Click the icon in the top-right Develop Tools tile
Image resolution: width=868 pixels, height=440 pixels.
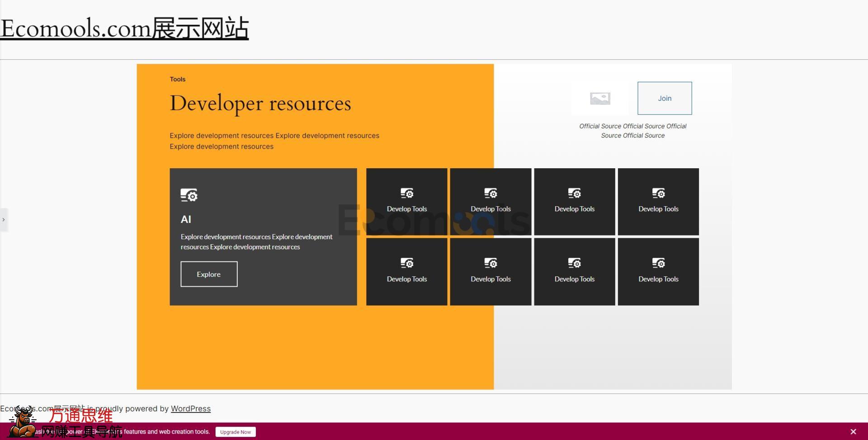click(x=658, y=194)
